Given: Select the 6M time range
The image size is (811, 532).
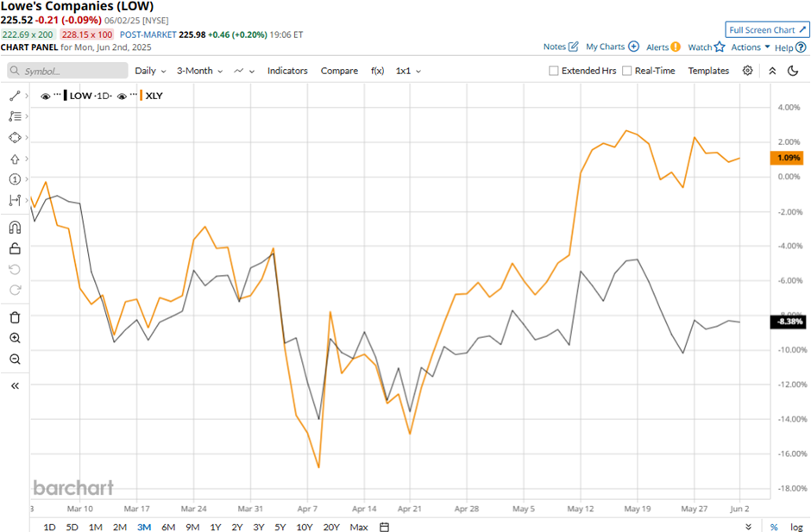Looking at the screenshot, I should click(168, 527).
